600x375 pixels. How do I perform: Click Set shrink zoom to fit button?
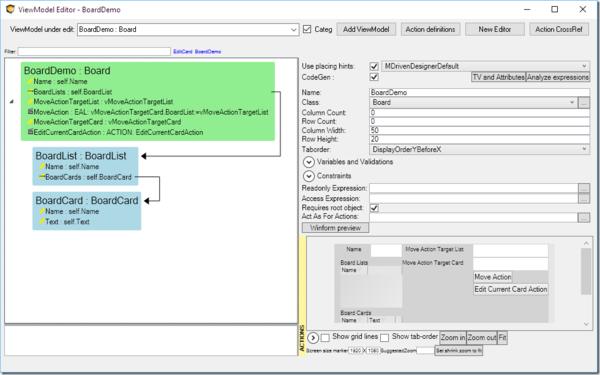458,351
